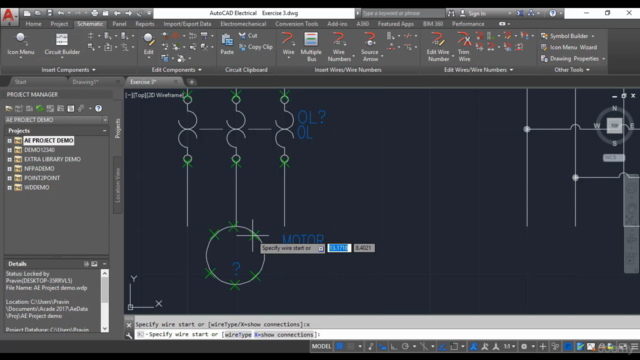Expand the WDDEMO project node

coord(9,187)
